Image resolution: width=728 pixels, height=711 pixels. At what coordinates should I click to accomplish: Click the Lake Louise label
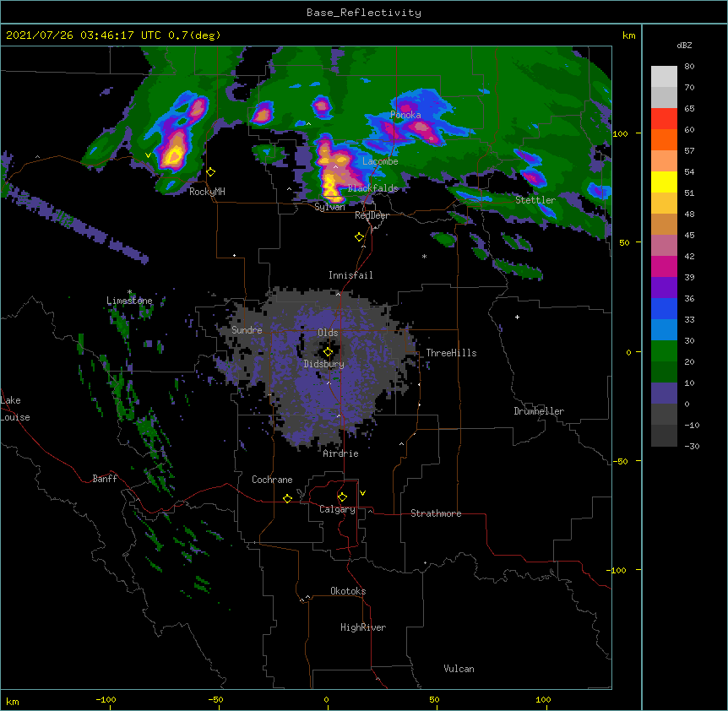pos(15,409)
